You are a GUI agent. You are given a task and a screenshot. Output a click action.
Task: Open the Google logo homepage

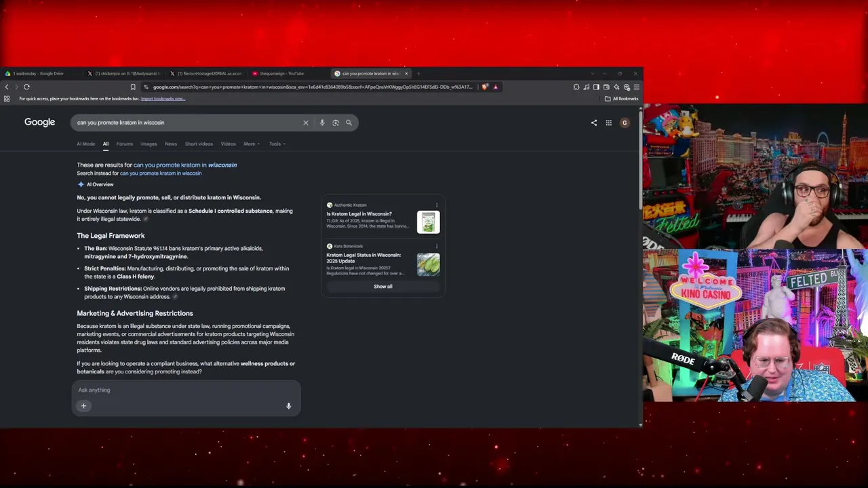click(39, 122)
